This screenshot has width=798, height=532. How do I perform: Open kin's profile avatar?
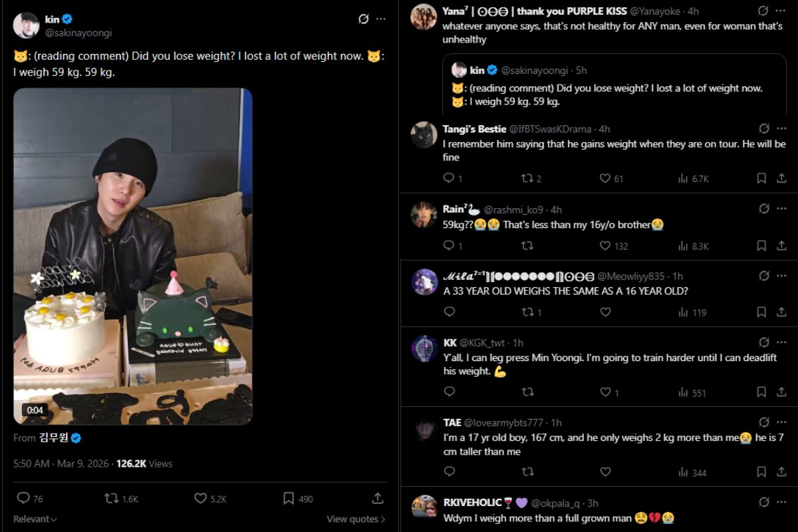click(x=26, y=25)
